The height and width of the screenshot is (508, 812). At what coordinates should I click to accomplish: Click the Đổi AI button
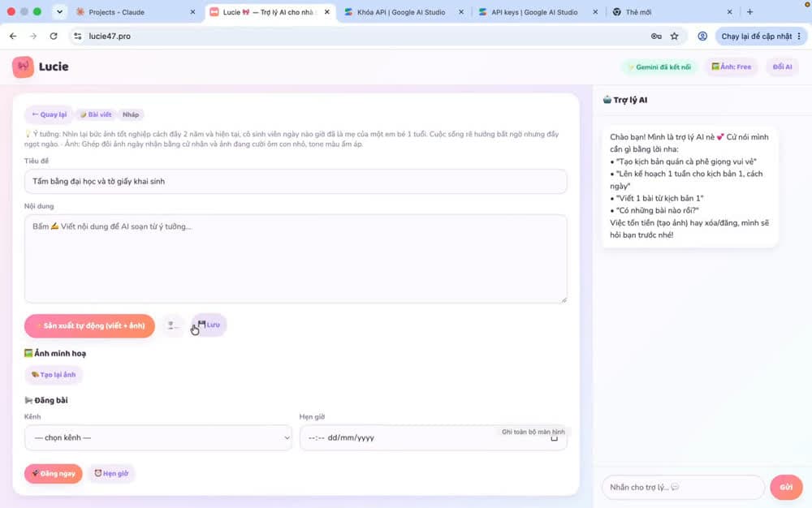(782, 67)
